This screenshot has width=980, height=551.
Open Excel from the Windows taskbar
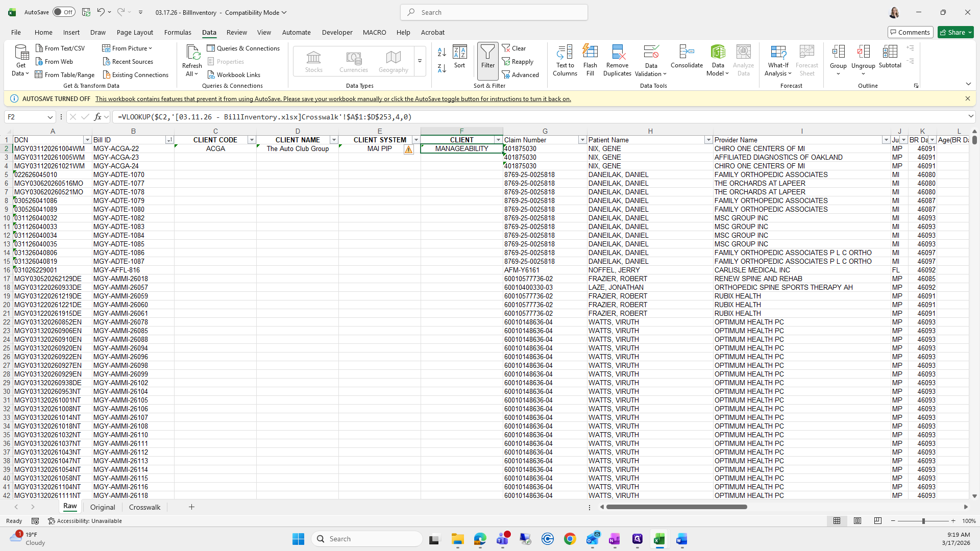coord(659,539)
